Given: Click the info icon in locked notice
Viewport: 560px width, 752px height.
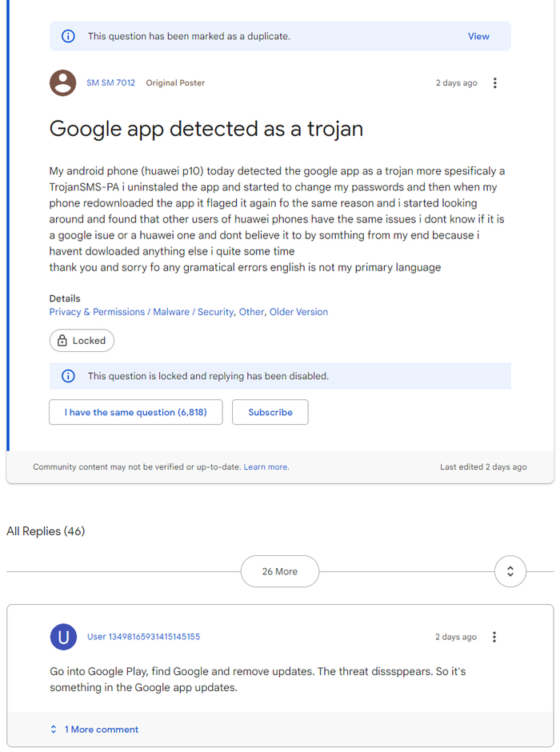Looking at the screenshot, I should [x=69, y=376].
